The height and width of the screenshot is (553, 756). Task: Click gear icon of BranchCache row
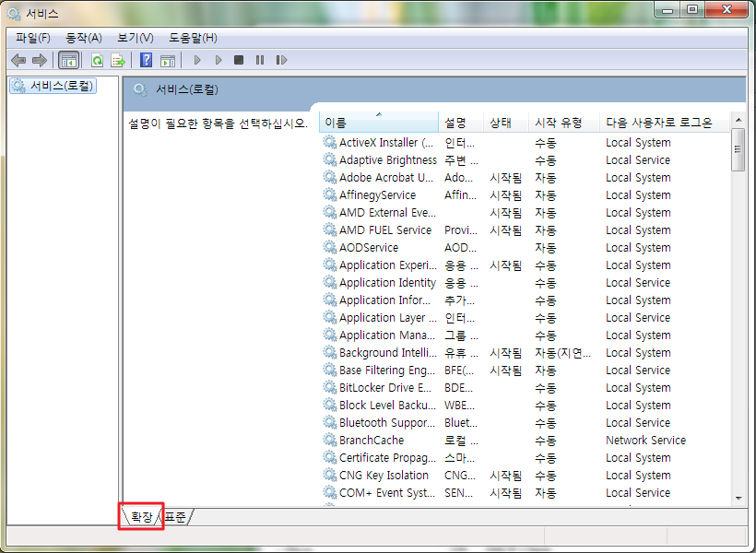click(x=330, y=441)
